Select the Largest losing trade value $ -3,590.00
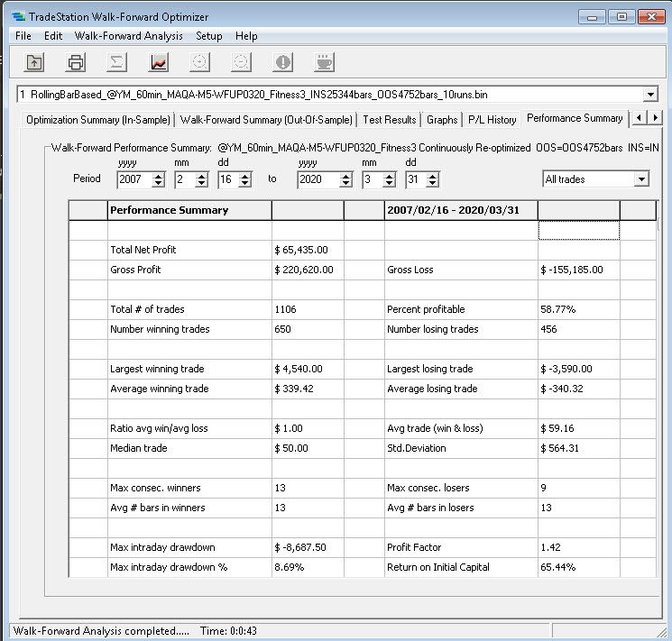The image size is (672, 641). pos(578,369)
